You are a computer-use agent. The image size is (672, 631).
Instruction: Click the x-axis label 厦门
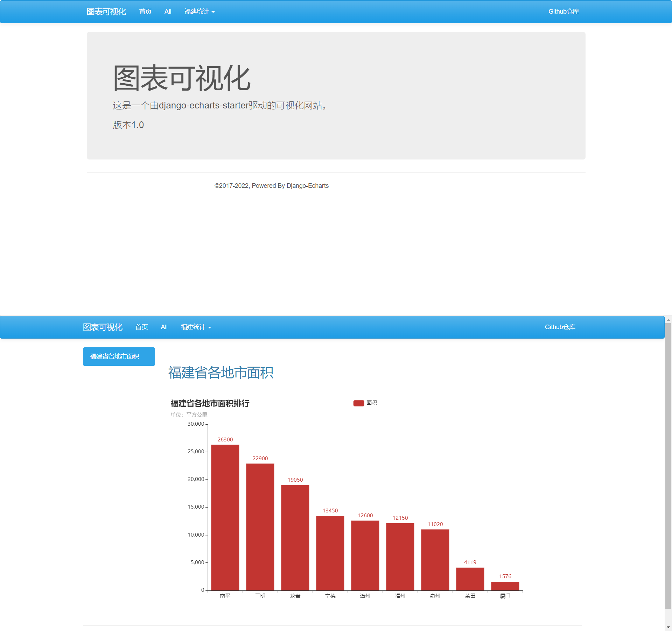[505, 596]
